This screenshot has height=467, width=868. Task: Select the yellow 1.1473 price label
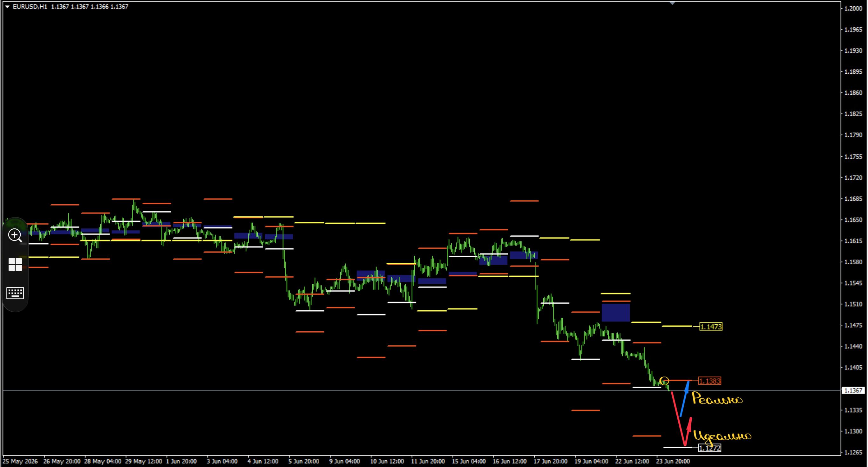coord(711,327)
